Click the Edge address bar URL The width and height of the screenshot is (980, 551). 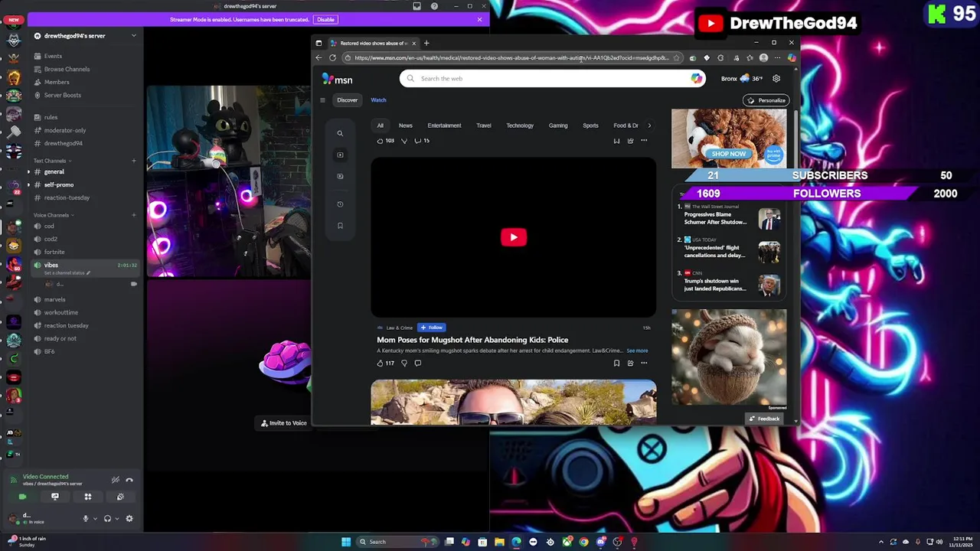pos(511,58)
